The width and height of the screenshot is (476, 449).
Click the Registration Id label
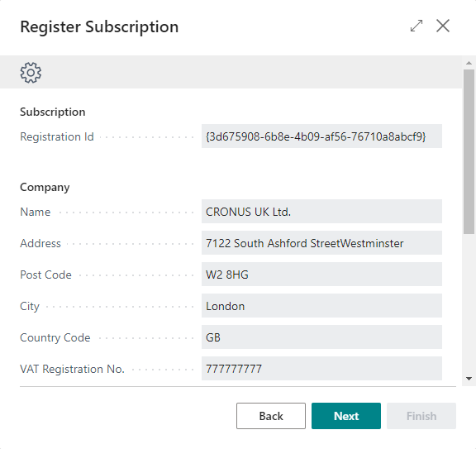(57, 136)
